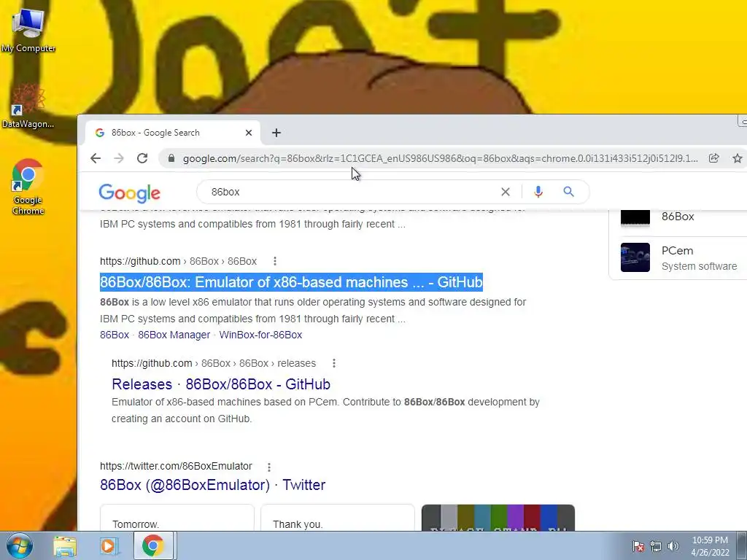Go back to the previous page in Chrome

pos(96,158)
